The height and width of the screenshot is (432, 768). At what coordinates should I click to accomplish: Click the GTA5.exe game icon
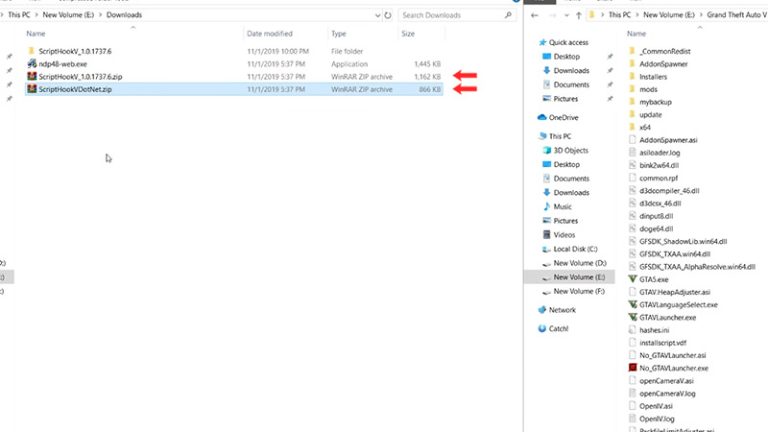[632, 279]
